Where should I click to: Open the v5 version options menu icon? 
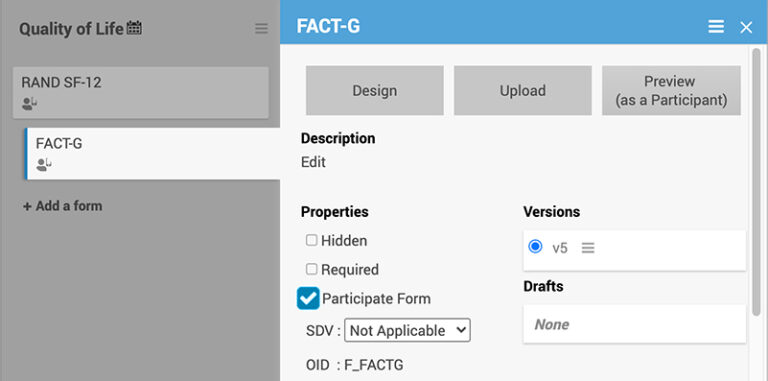coord(588,248)
